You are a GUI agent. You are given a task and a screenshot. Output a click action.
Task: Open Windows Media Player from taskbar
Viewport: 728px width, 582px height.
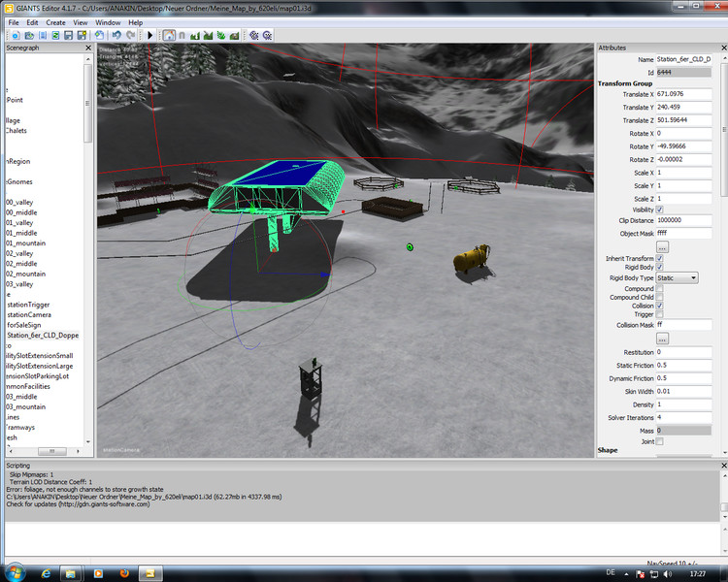coord(98,573)
